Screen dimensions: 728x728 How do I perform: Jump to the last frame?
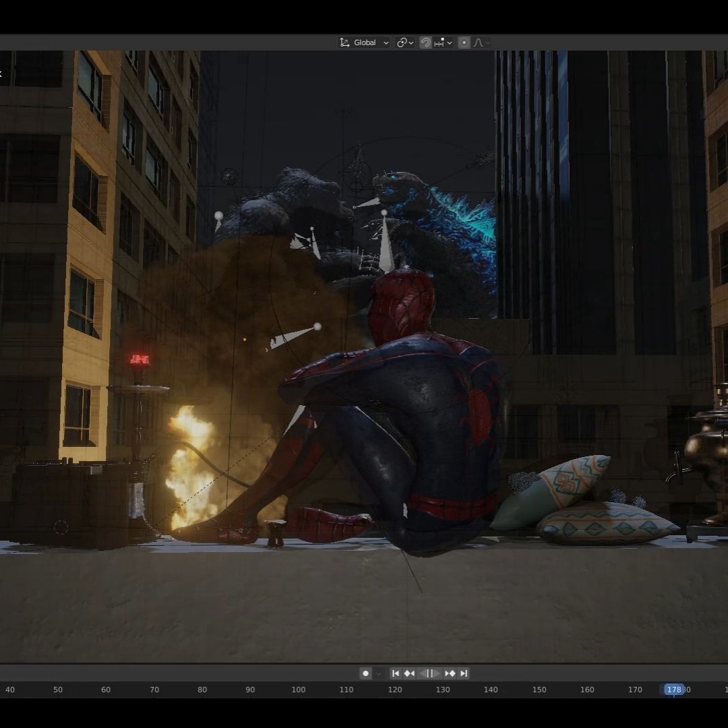464,673
